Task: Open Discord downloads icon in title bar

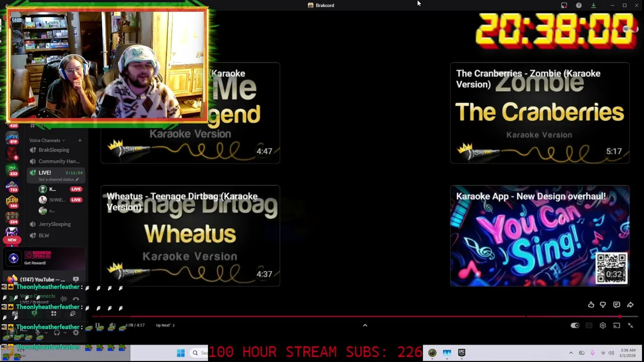Action: (x=594, y=6)
